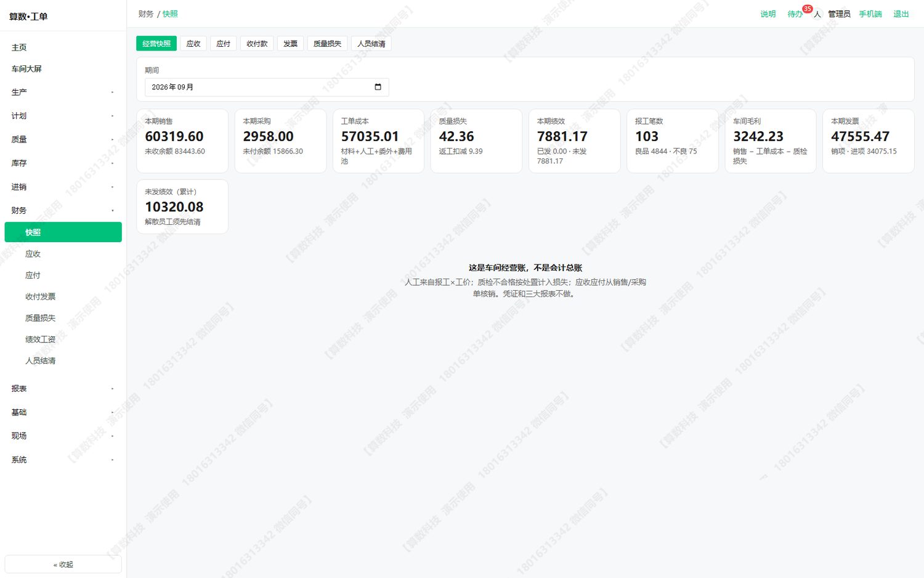
Task: Expand the 进销 sidebar menu
Action: pyautogui.click(x=63, y=187)
